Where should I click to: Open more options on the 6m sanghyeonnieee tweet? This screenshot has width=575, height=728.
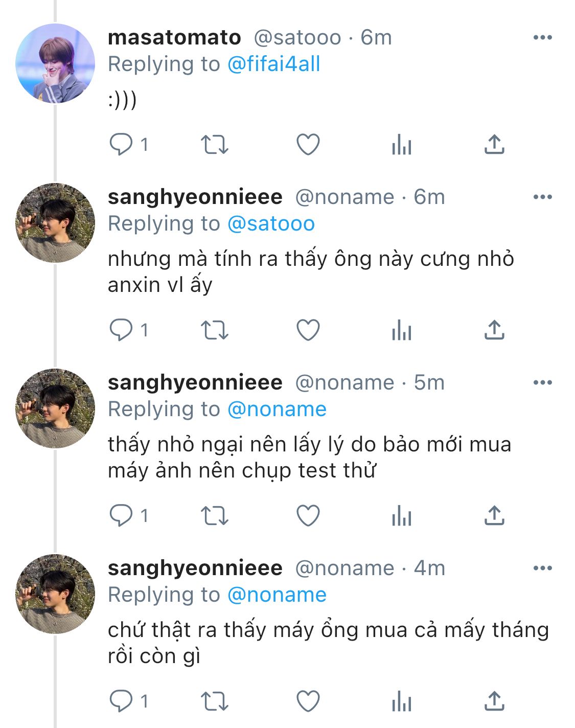tap(542, 197)
